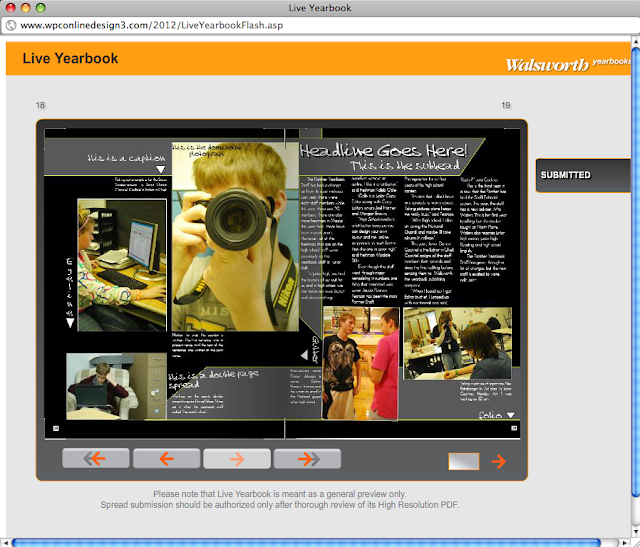Click the scroll down arrow at bottom right

(636, 531)
